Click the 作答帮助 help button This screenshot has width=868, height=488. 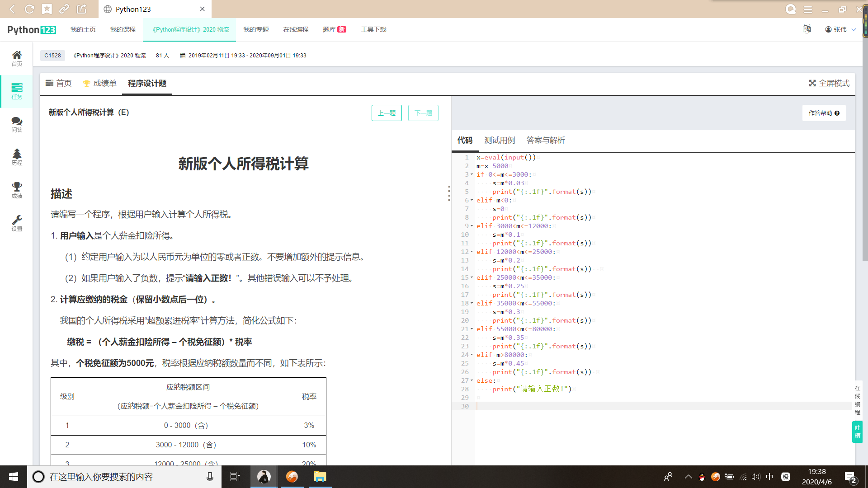pyautogui.click(x=824, y=113)
